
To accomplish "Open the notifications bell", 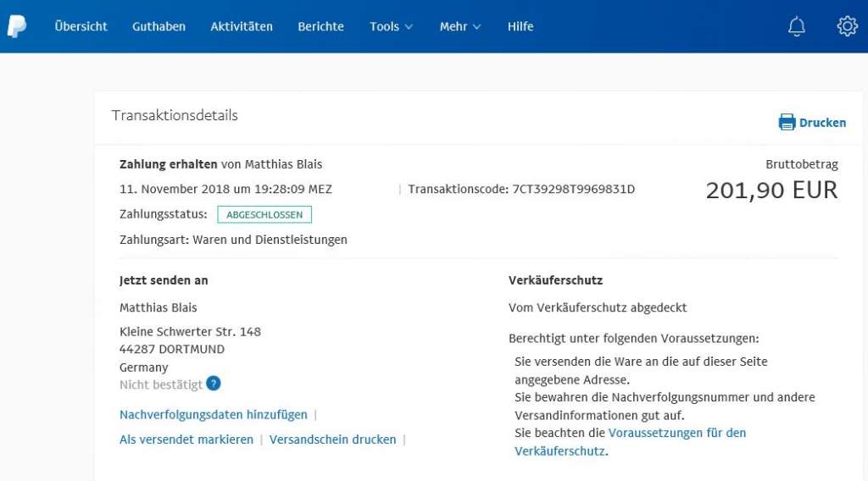I will click(797, 26).
